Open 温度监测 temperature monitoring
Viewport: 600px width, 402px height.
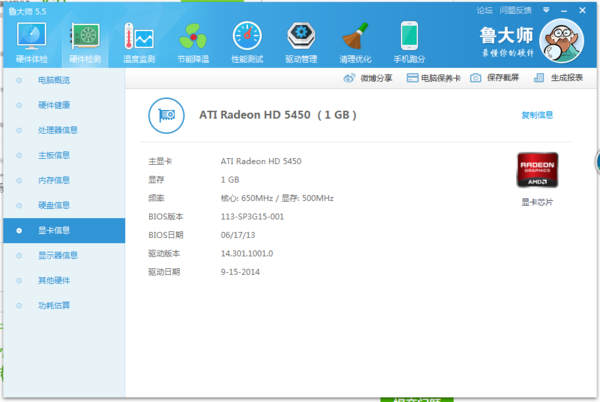click(x=139, y=42)
